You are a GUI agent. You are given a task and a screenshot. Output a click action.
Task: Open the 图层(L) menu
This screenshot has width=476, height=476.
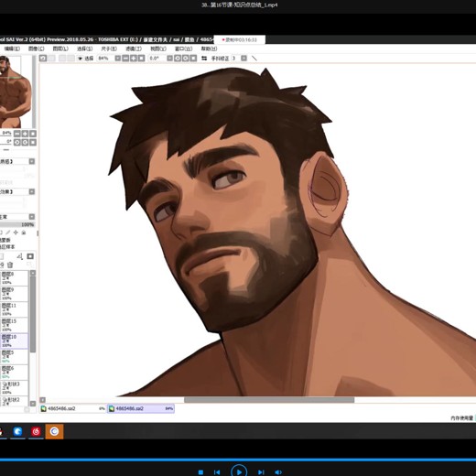click(60, 49)
